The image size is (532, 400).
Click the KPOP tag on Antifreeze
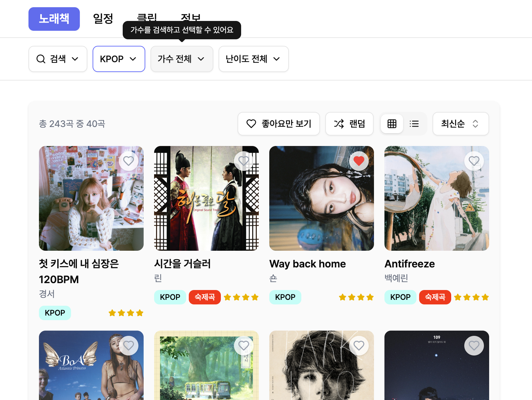pos(400,297)
